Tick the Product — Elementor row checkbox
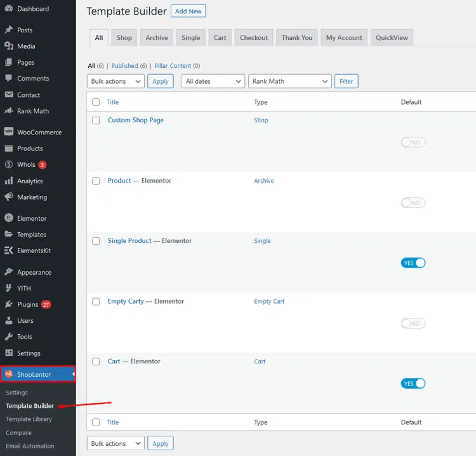This screenshot has height=456, width=476. coord(96,181)
